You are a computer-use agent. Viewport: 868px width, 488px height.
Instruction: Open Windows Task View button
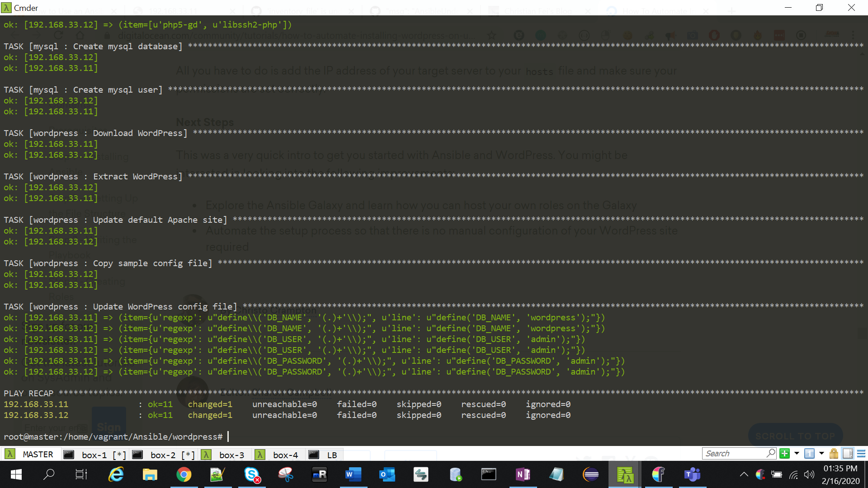(81, 474)
